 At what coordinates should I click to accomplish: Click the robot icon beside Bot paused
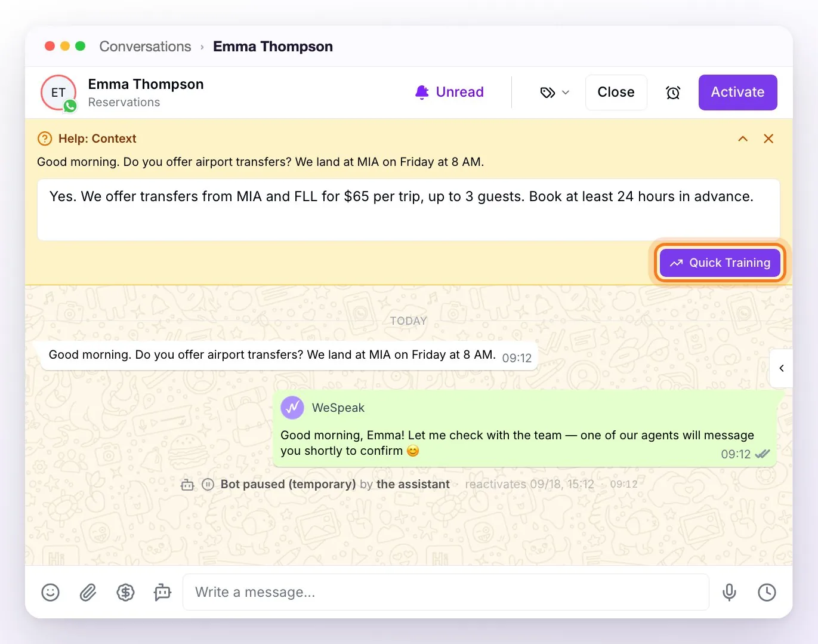(x=187, y=485)
